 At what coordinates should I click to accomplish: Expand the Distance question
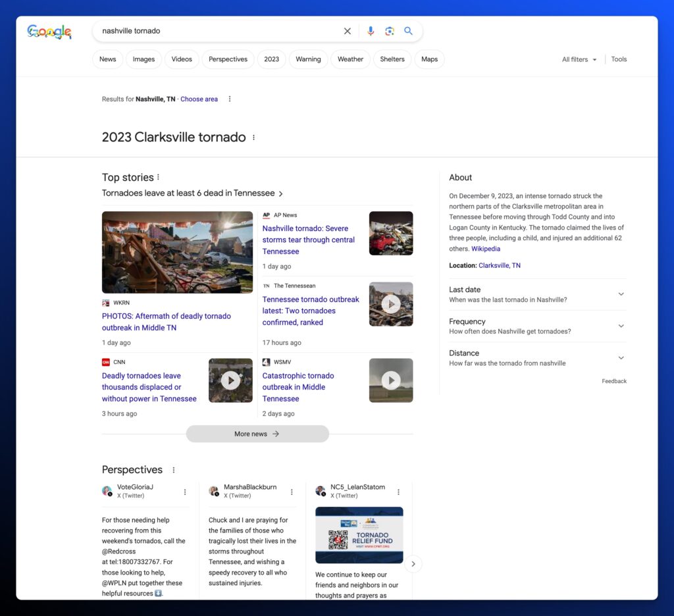click(621, 357)
